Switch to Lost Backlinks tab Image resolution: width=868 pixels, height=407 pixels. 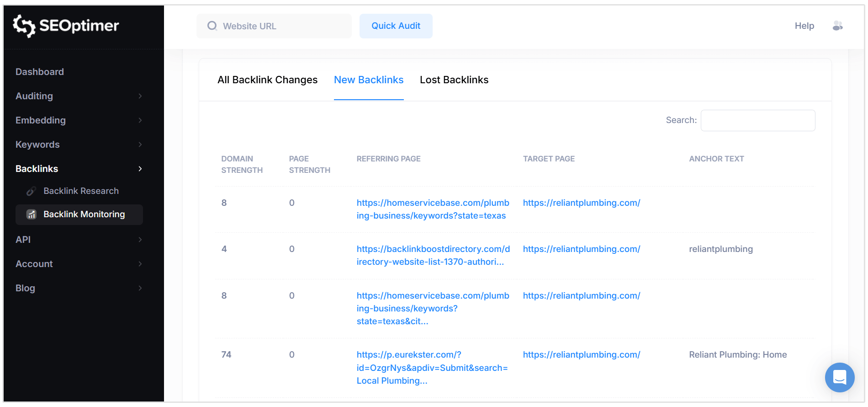[x=454, y=80]
